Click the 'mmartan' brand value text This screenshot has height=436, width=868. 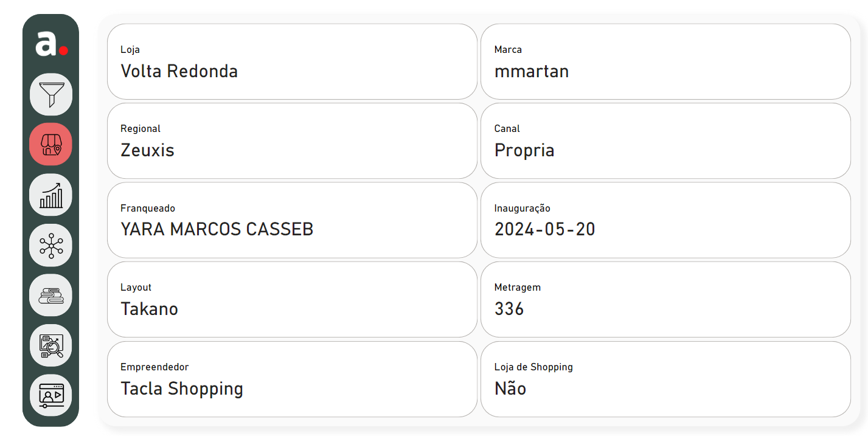[532, 72]
